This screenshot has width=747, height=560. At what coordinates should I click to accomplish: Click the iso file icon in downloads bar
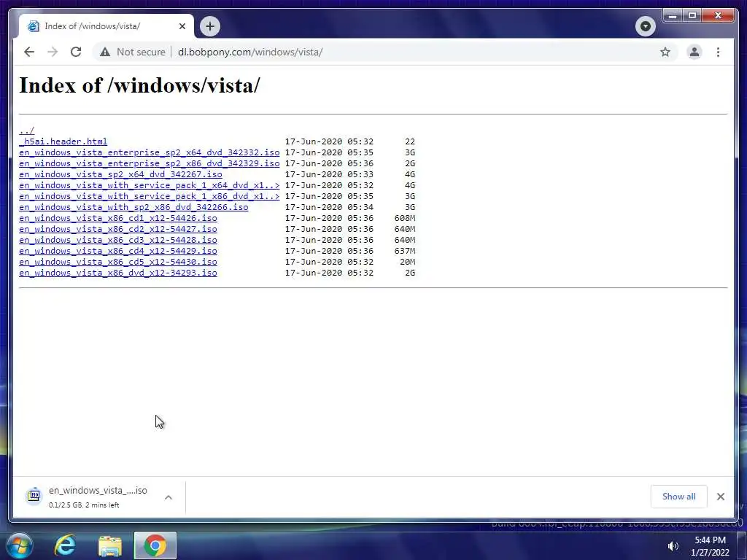[x=34, y=496]
